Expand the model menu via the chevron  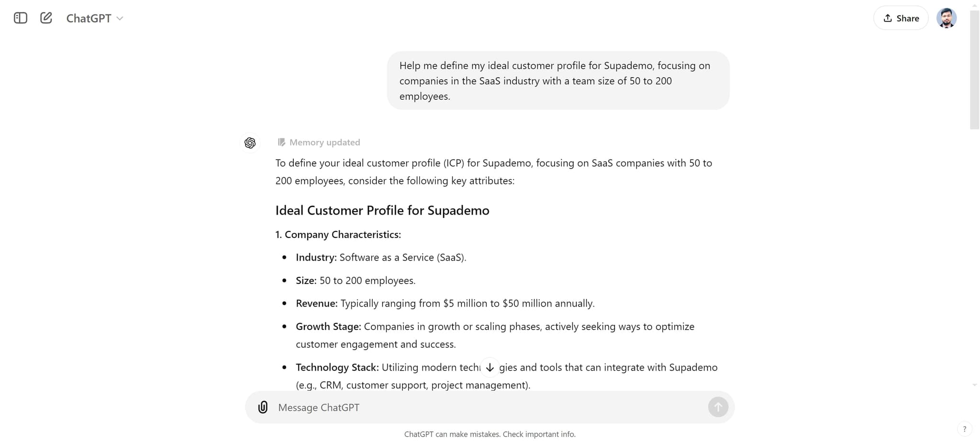120,19
